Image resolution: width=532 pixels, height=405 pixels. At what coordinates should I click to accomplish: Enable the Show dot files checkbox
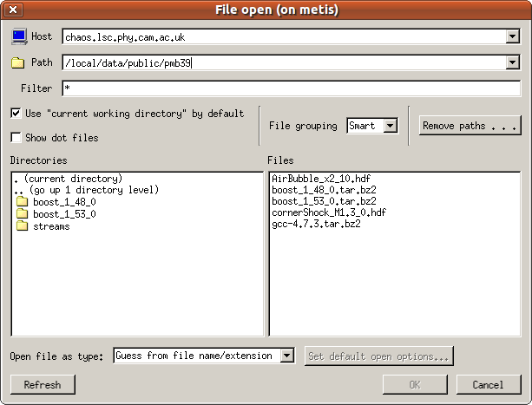[x=16, y=138]
